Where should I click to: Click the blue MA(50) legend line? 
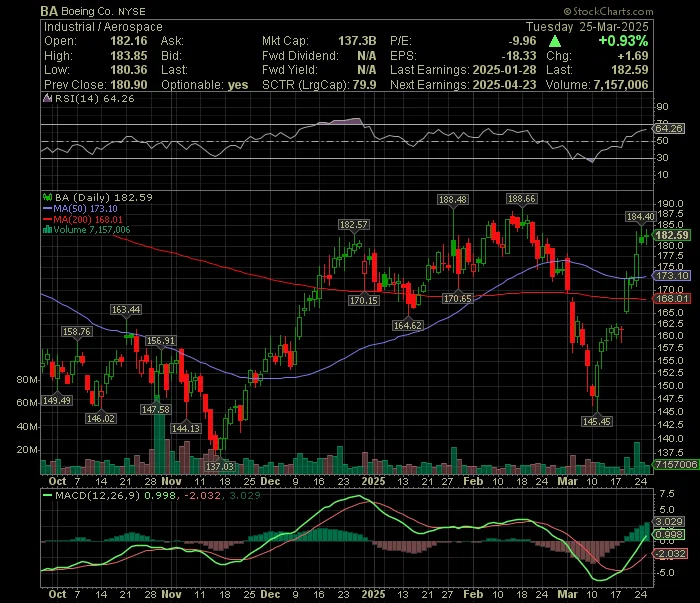47,208
